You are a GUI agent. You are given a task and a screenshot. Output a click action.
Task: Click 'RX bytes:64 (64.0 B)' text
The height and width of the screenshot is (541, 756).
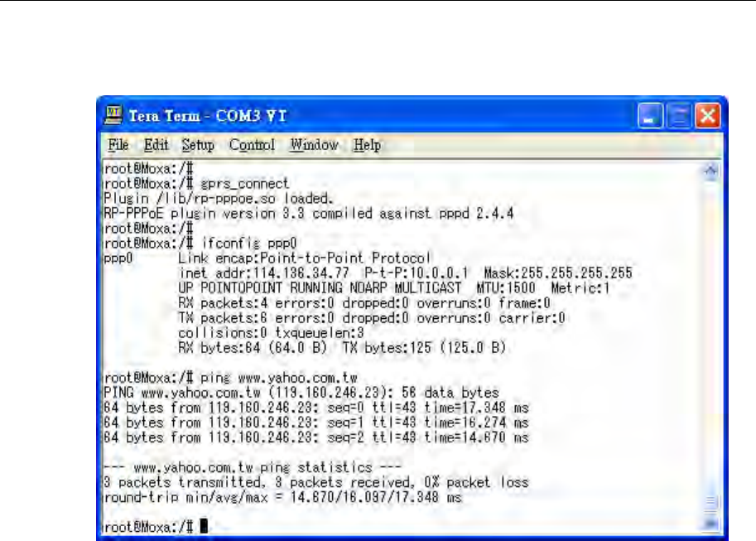tap(253, 348)
